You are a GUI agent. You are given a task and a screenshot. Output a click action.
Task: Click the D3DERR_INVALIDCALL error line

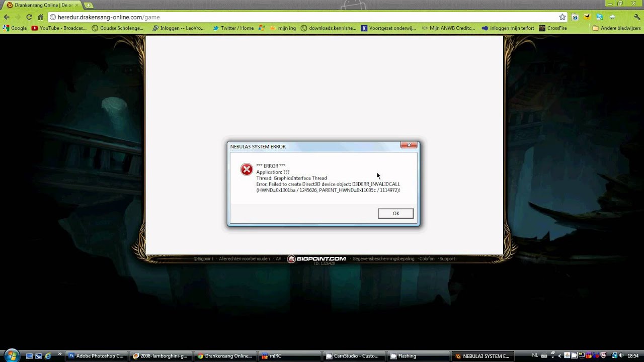pos(328,184)
